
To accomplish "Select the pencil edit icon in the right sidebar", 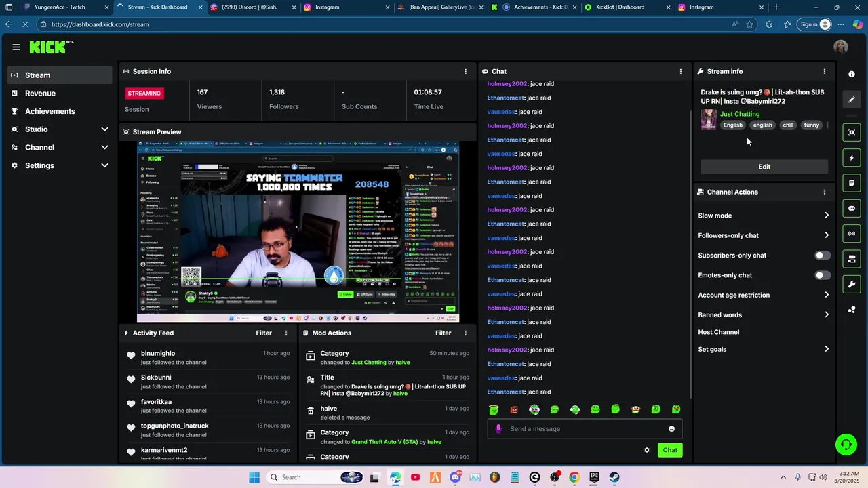I will pos(852,100).
